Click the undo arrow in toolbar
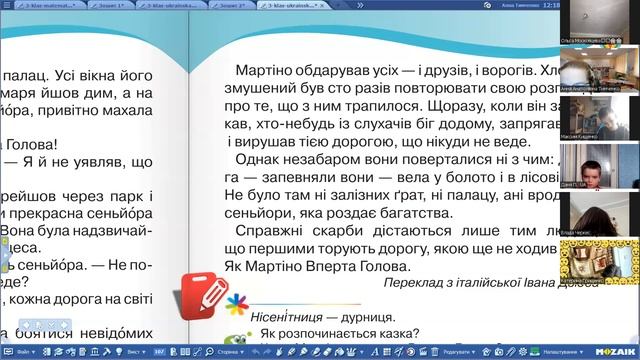This screenshot has width=640, height=360. 256,351
